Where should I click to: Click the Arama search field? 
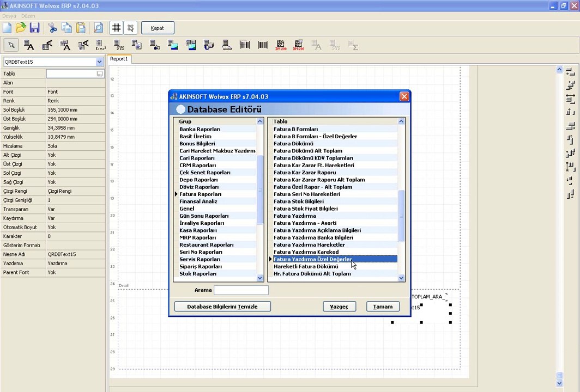(241, 290)
